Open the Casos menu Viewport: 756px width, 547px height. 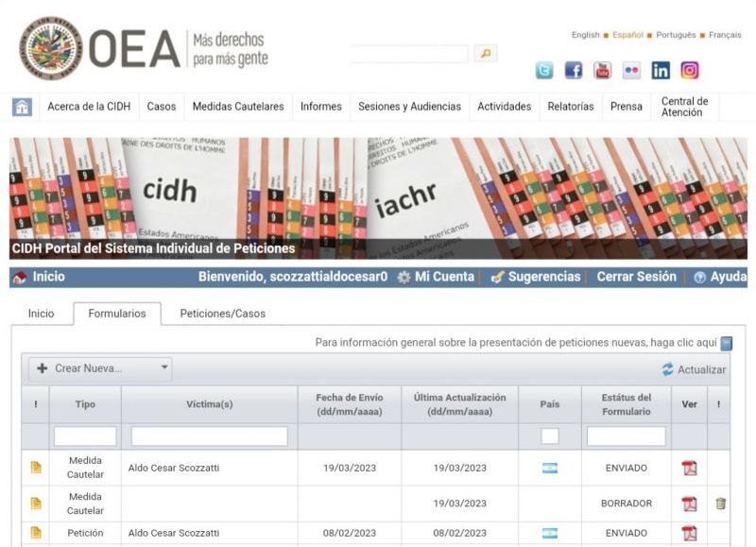click(x=162, y=107)
